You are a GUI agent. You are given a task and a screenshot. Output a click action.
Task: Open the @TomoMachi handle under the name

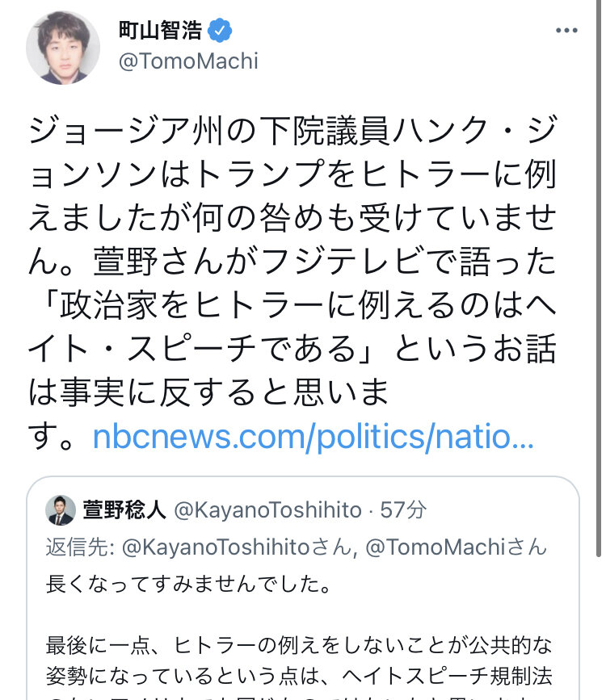187,61
